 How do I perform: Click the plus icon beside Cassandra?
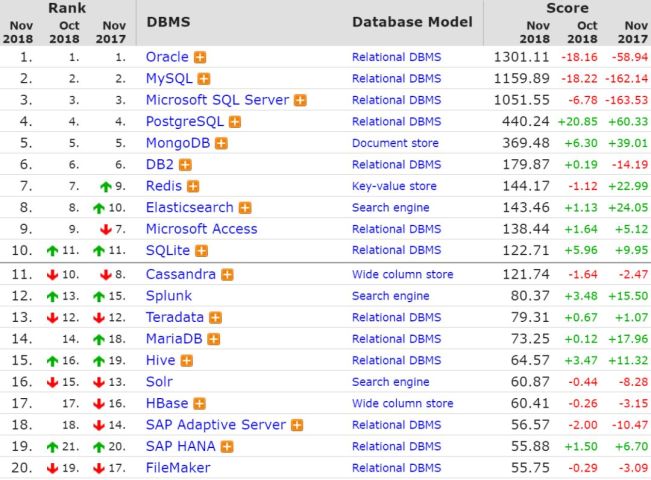[227, 275]
